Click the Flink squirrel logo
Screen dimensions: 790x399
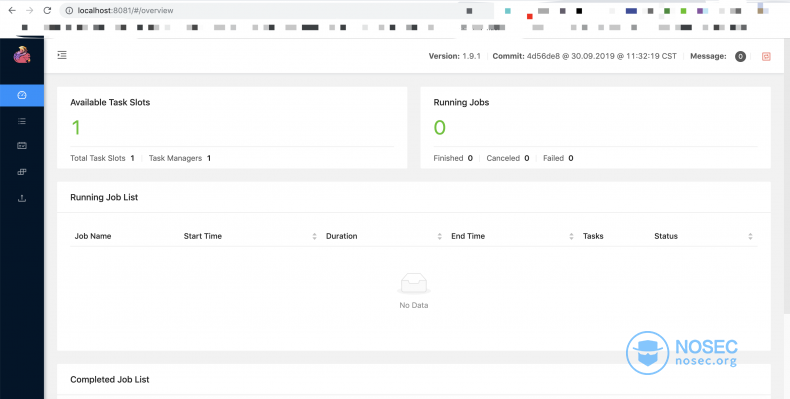[x=22, y=54]
